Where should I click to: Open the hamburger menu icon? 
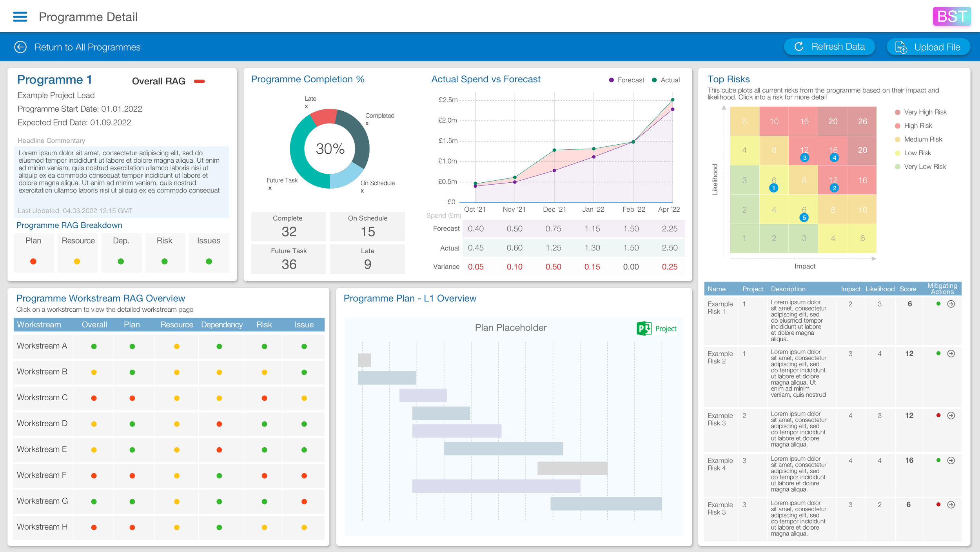click(x=20, y=16)
